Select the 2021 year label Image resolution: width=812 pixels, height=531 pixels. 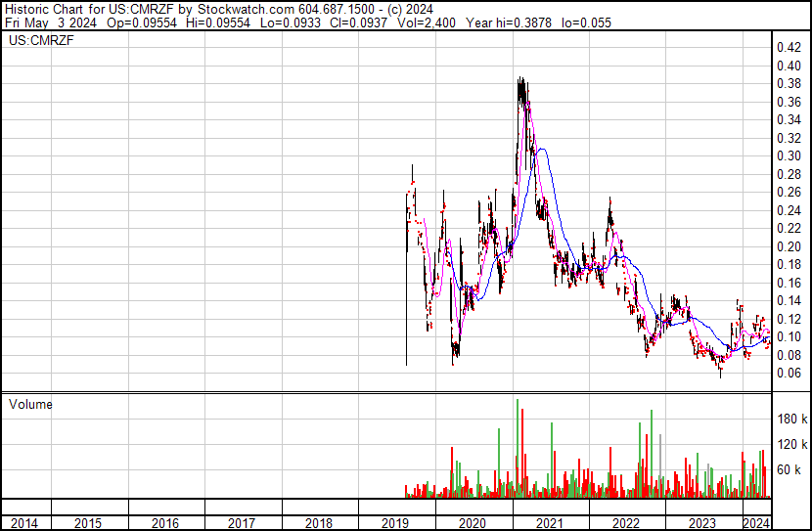tap(550, 524)
